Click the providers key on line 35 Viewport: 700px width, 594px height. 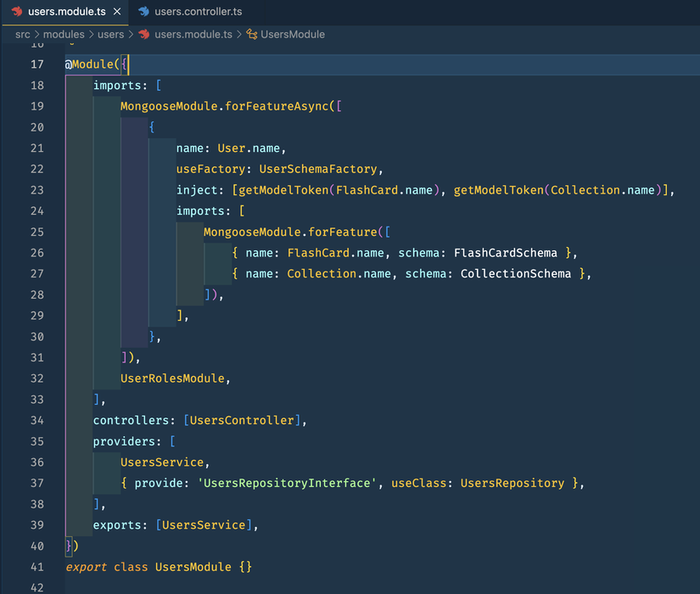point(124,442)
